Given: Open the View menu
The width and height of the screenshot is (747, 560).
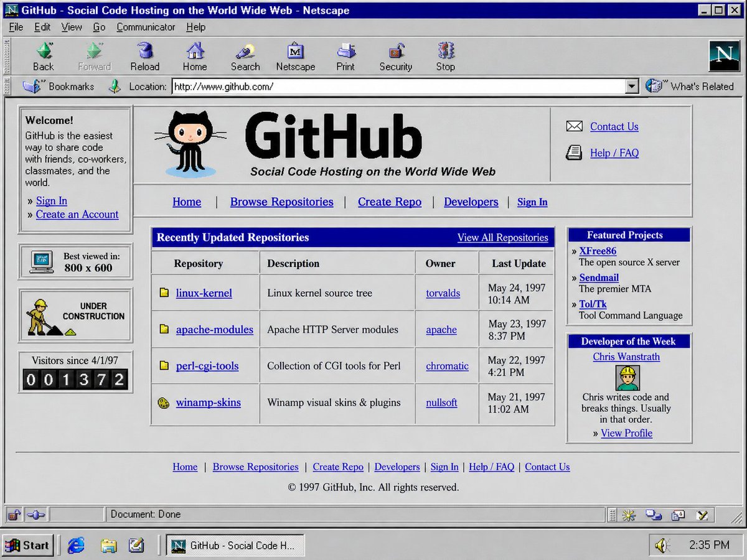Looking at the screenshot, I should [72, 27].
